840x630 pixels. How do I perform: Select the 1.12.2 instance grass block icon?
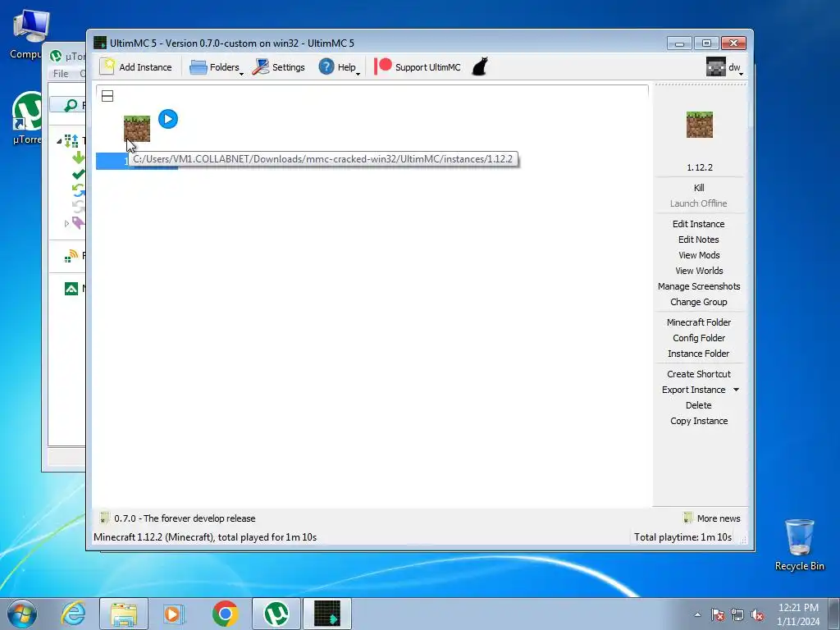[x=137, y=129]
